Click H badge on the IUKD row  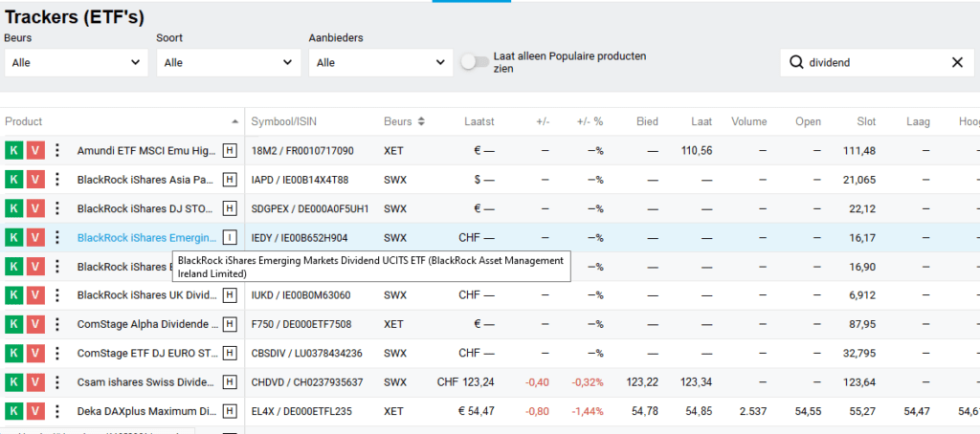[x=230, y=295]
